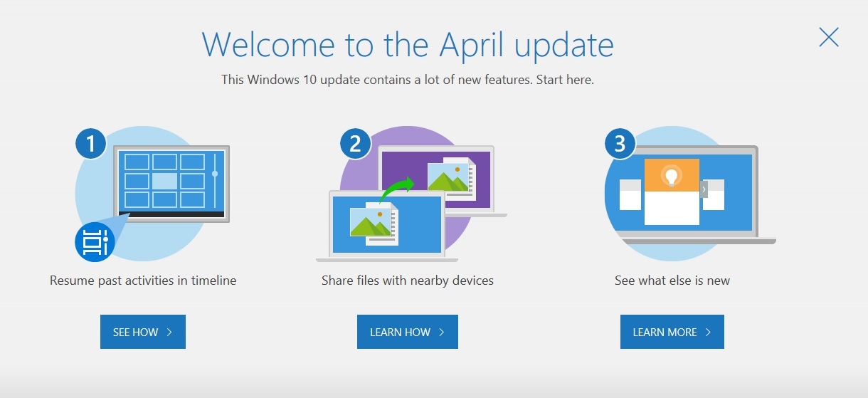Screen dimensions: 868x398
Task: Click the green curved share arrow
Action: tap(396, 192)
